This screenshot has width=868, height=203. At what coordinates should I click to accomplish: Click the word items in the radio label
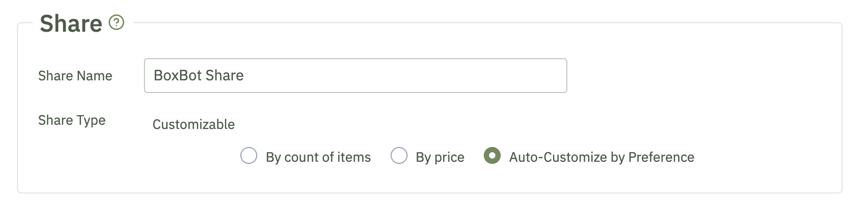pos(354,157)
